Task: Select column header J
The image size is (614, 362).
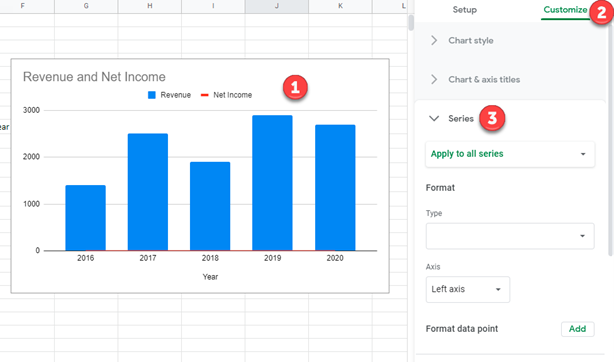Action: 277,6
